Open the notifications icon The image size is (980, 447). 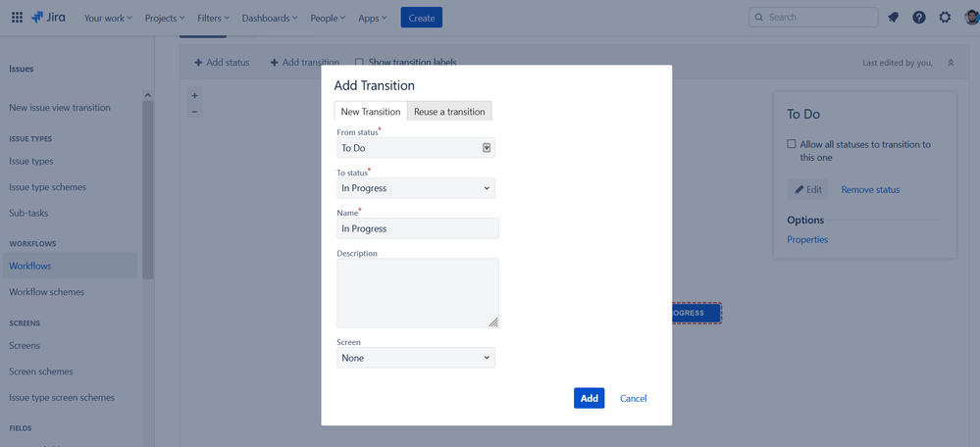[893, 18]
